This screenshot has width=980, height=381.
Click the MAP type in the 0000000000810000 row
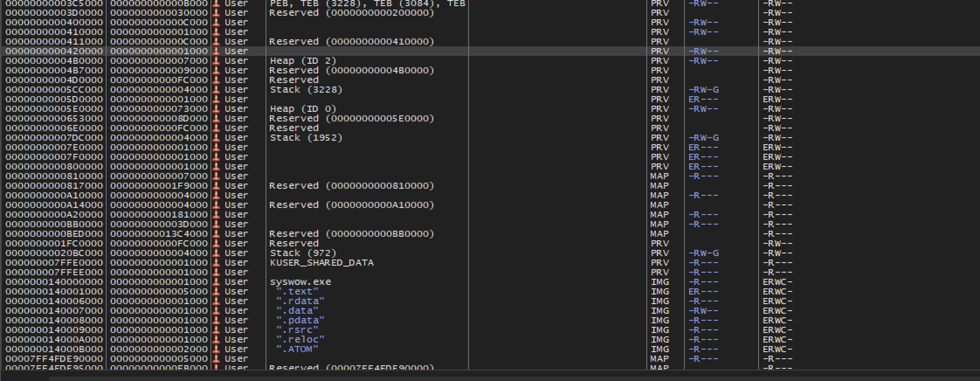pyautogui.click(x=659, y=176)
